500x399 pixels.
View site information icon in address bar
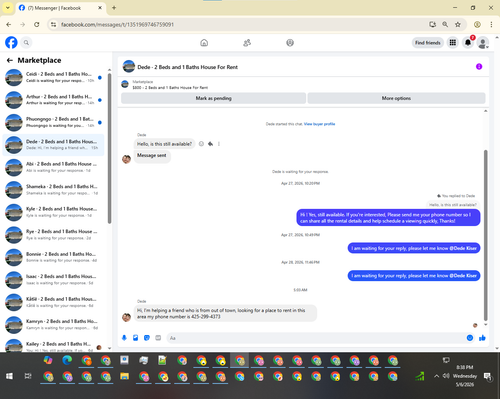(53, 24)
